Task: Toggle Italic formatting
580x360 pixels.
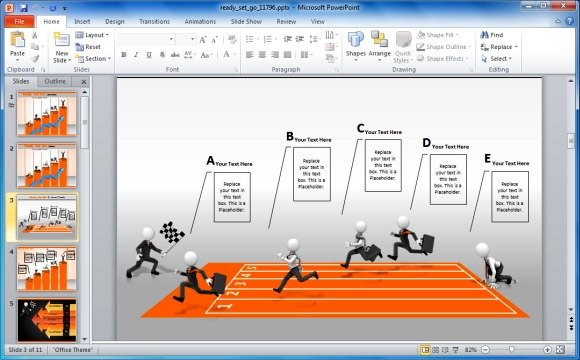Action: [136, 55]
